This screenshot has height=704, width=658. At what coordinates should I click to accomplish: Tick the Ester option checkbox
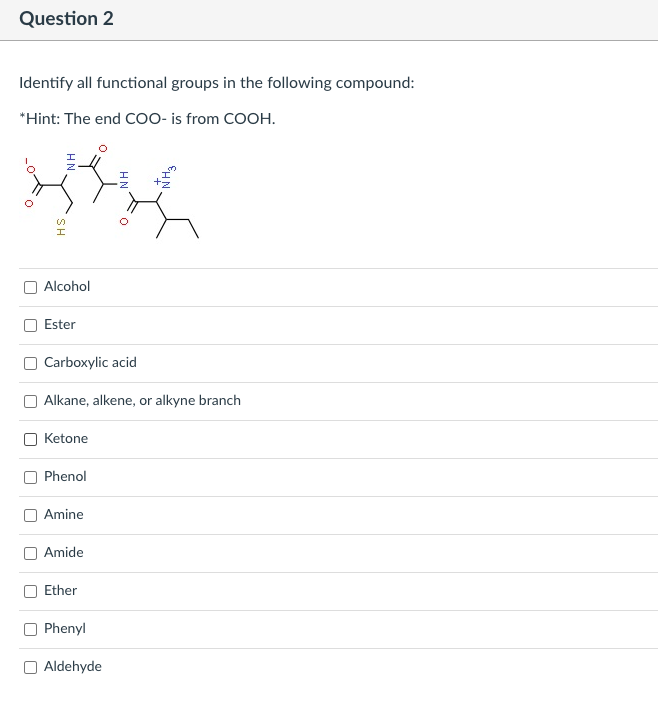pyautogui.click(x=31, y=325)
